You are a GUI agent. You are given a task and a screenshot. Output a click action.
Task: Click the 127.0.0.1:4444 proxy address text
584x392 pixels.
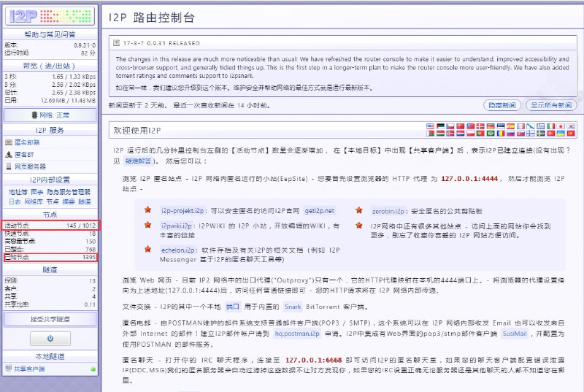click(x=469, y=178)
